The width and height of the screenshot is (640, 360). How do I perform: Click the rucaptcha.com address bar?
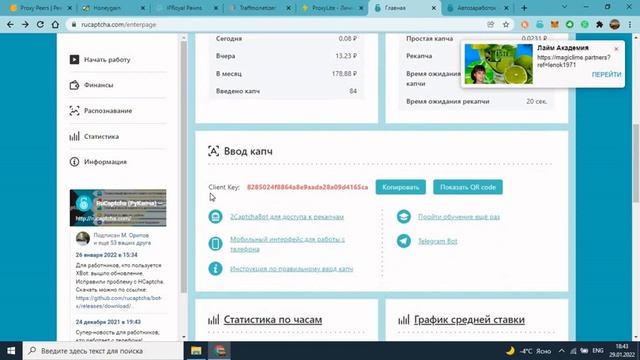(278, 24)
